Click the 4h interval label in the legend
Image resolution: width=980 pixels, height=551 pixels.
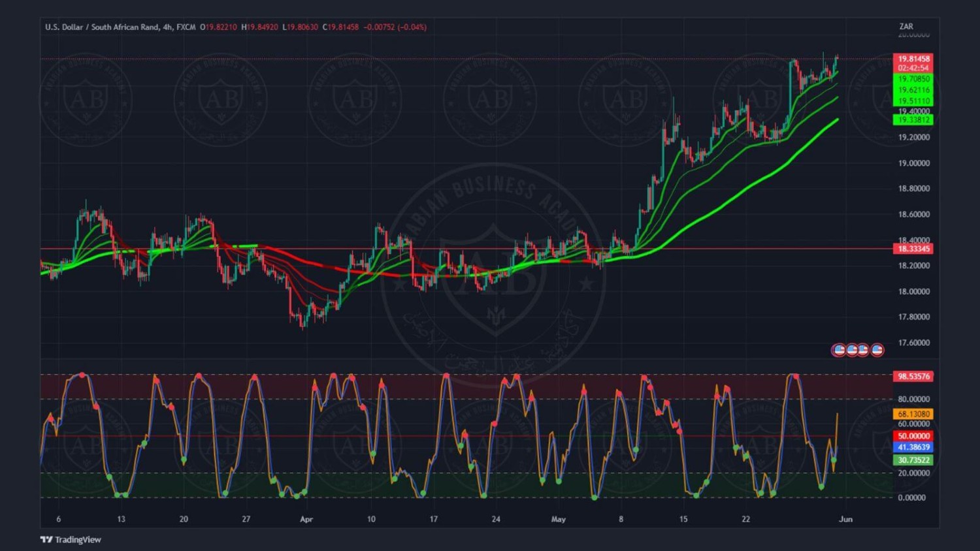168,27
